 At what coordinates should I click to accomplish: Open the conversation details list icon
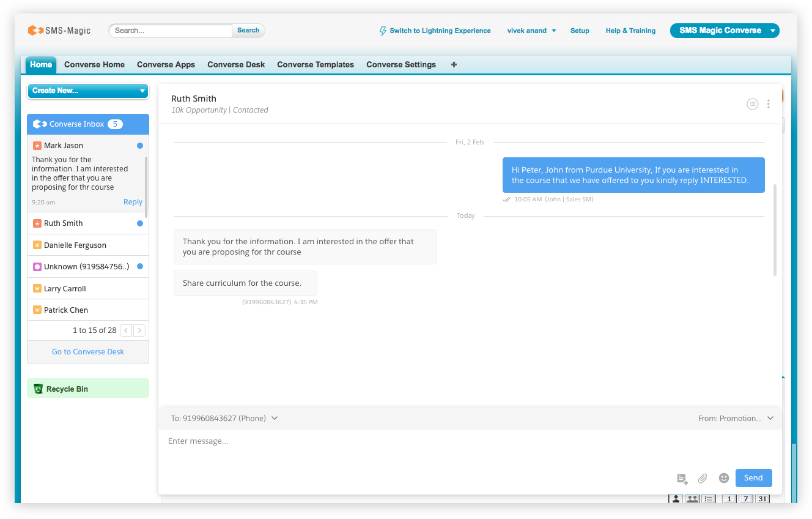pos(753,104)
